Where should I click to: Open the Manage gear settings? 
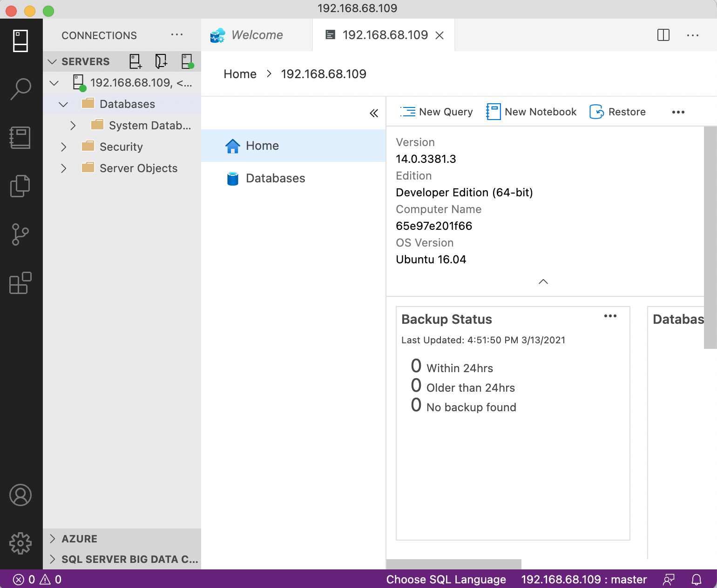tap(20, 543)
